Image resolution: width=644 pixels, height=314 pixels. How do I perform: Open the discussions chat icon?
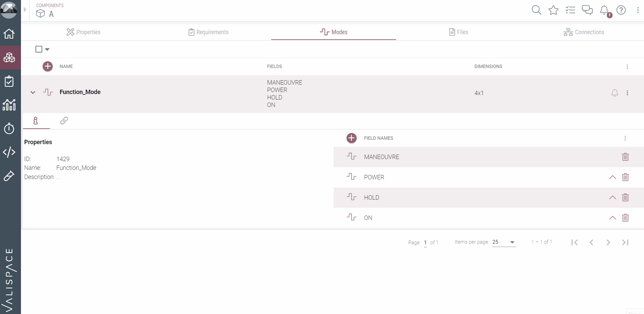click(x=587, y=10)
